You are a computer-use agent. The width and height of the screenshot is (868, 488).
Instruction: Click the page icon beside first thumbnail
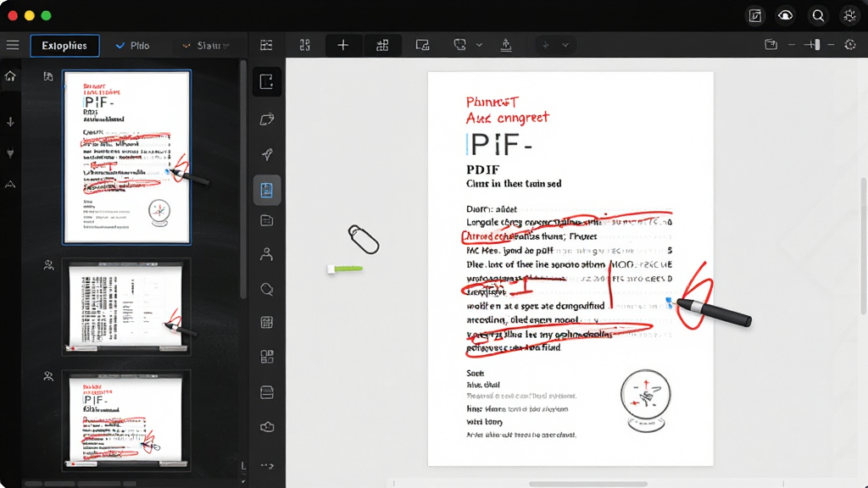48,76
